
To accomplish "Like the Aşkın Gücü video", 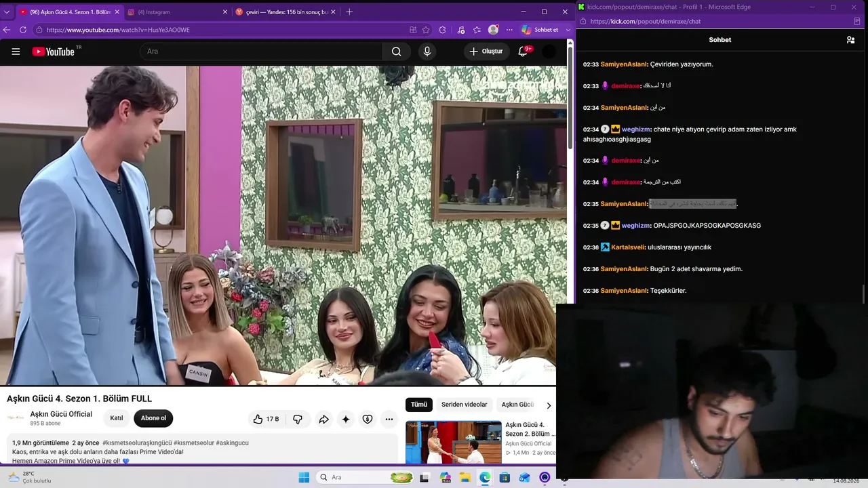I will [x=266, y=419].
